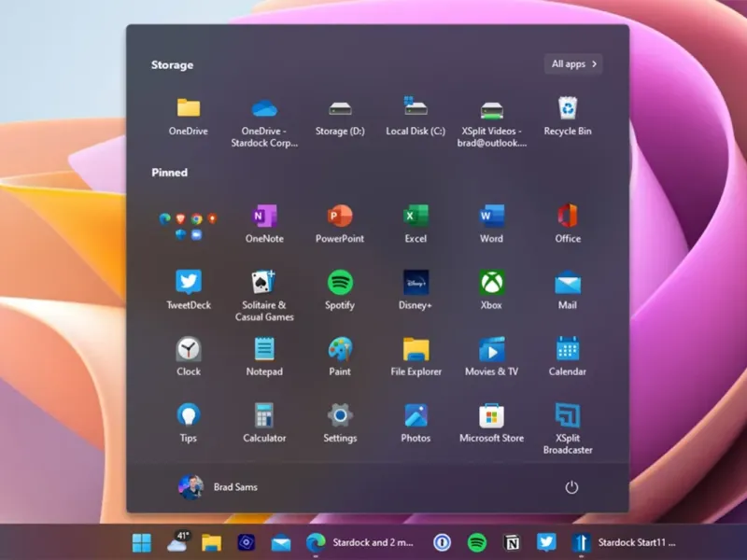Show the All apps list

pyautogui.click(x=573, y=63)
